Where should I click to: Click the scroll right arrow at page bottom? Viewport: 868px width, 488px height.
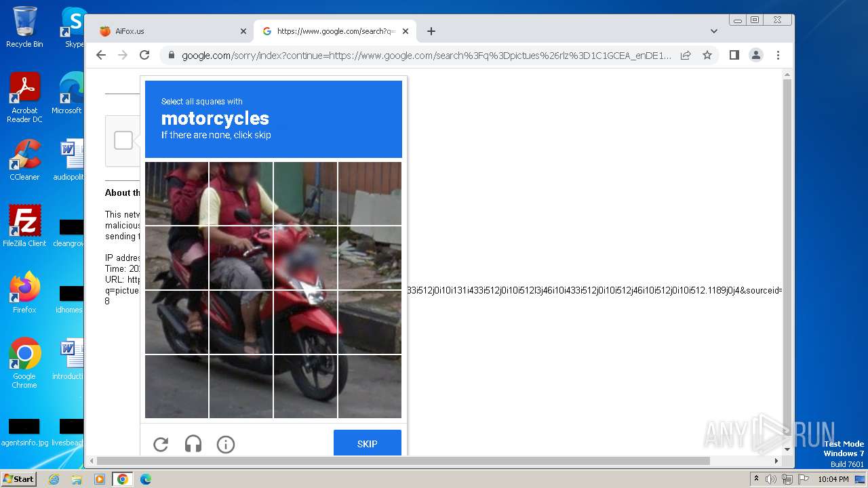pos(777,461)
